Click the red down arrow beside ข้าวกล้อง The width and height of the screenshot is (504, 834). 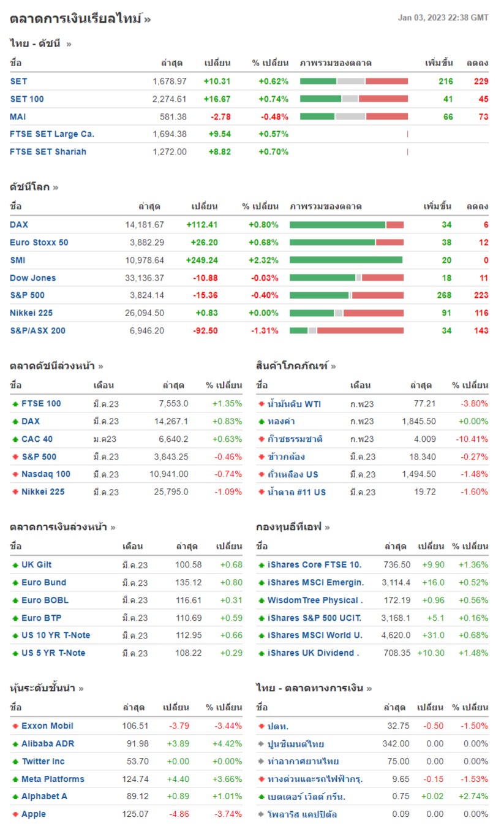coord(261,457)
